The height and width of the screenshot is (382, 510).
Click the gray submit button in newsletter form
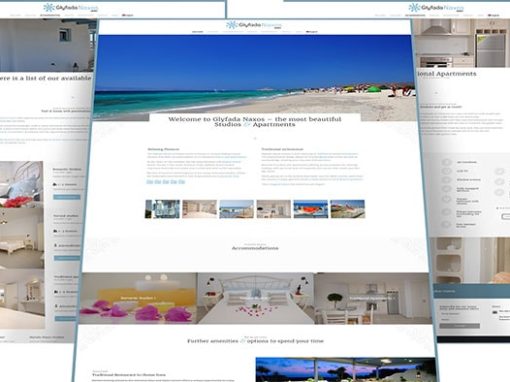pos(460,326)
